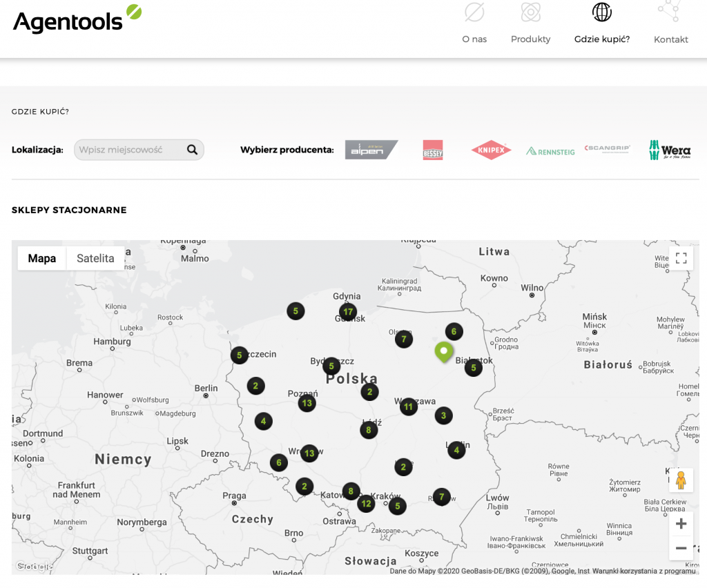Open the 4 stores cluster southwest of Poznań
Screen dimensions: 707x588
point(263,421)
